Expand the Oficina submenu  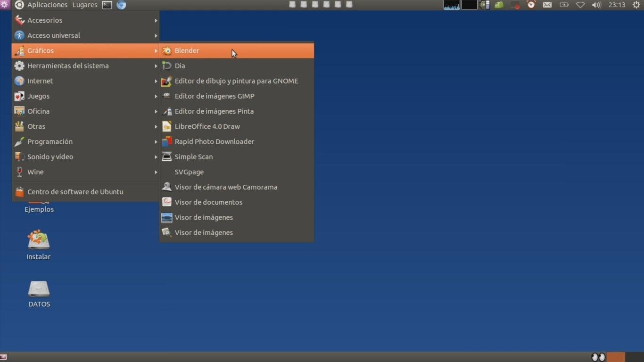pyautogui.click(x=85, y=111)
